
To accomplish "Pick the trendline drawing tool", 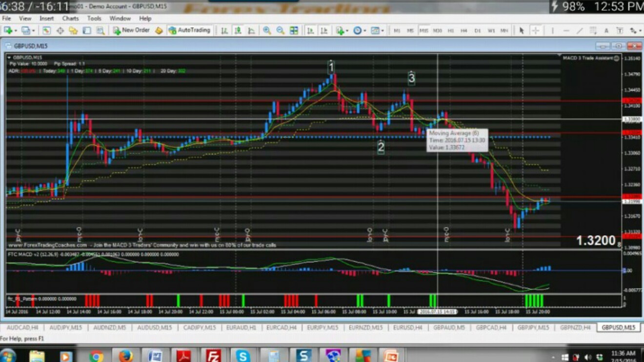I will click(x=580, y=30).
